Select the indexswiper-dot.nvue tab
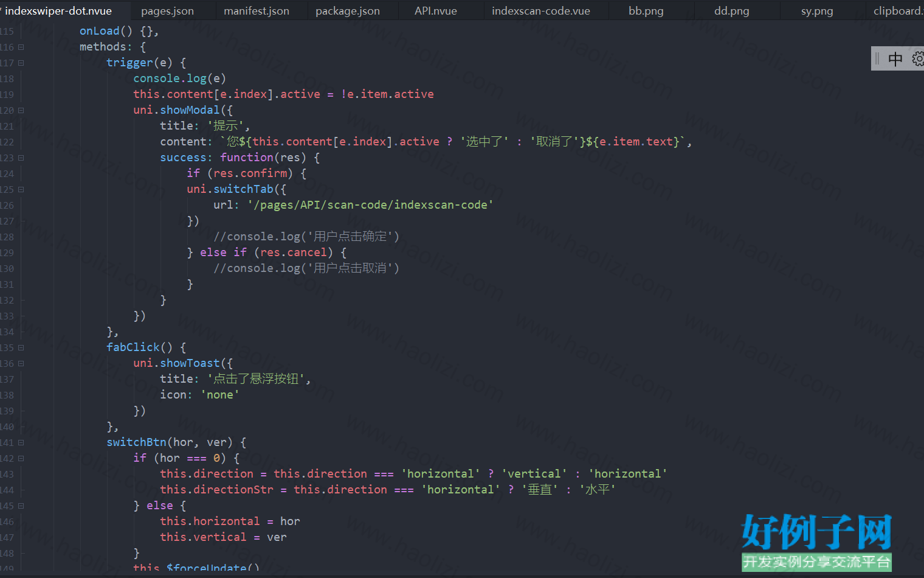924x578 pixels. point(58,11)
